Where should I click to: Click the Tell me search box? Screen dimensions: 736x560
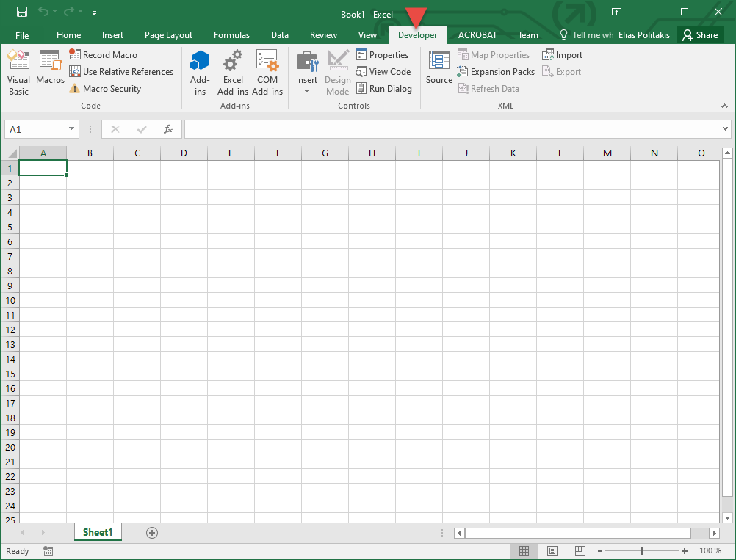point(587,35)
